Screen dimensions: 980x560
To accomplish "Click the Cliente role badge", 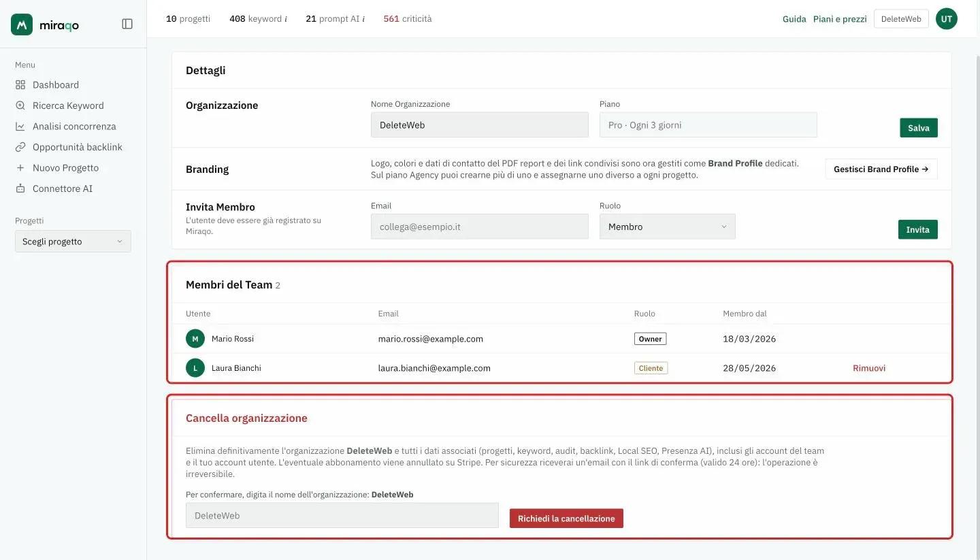I will tap(651, 368).
